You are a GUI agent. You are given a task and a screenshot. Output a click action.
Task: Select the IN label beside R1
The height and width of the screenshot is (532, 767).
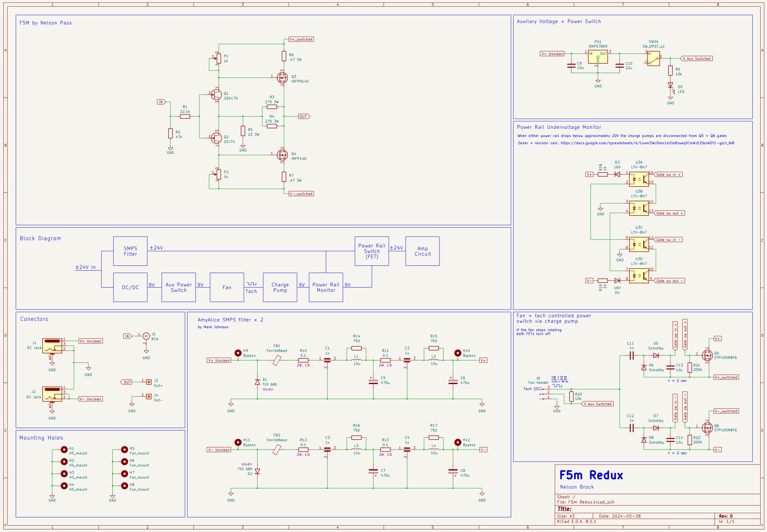(x=161, y=102)
